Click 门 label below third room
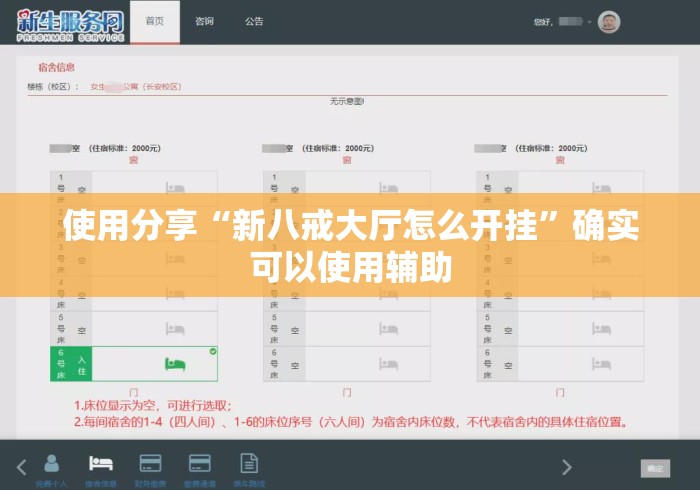This screenshot has height=490, width=700. pyautogui.click(x=560, y=393)
